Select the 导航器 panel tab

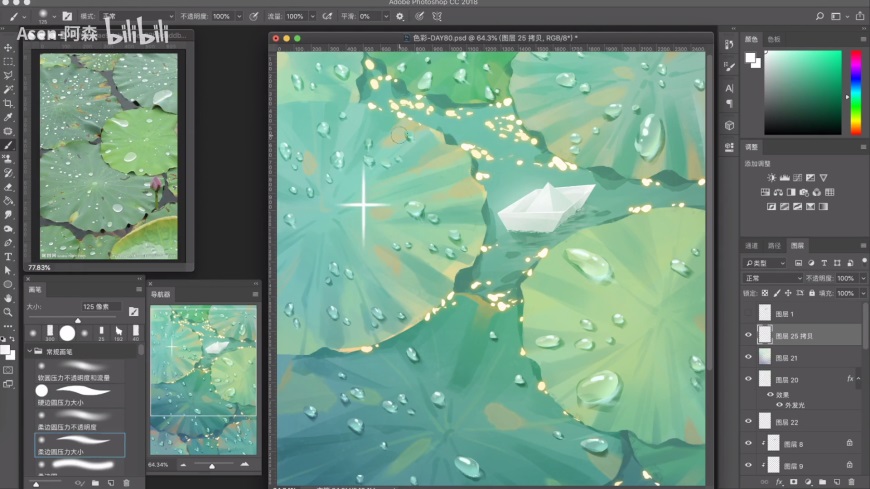point(161,294)
